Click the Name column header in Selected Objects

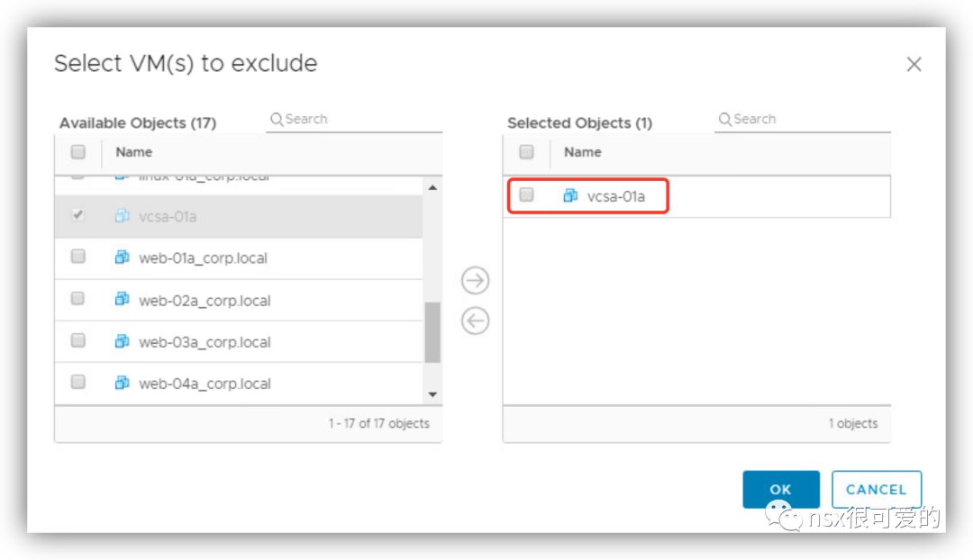click(x=582, y=152)
